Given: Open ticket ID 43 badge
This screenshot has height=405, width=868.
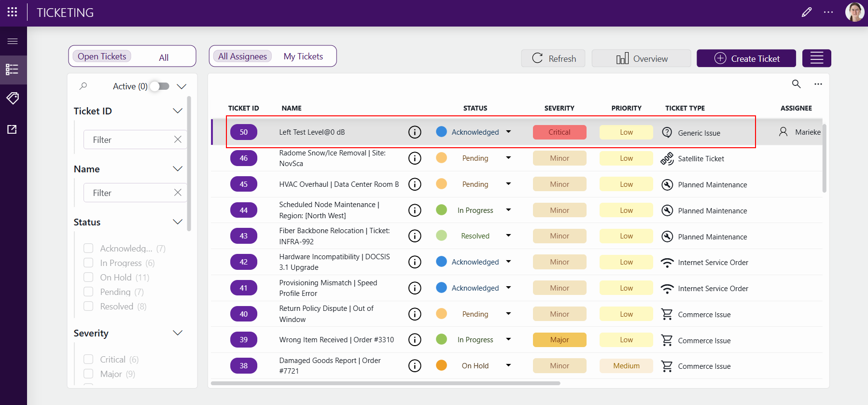Looking at the screenshot, I should (244, 236).
